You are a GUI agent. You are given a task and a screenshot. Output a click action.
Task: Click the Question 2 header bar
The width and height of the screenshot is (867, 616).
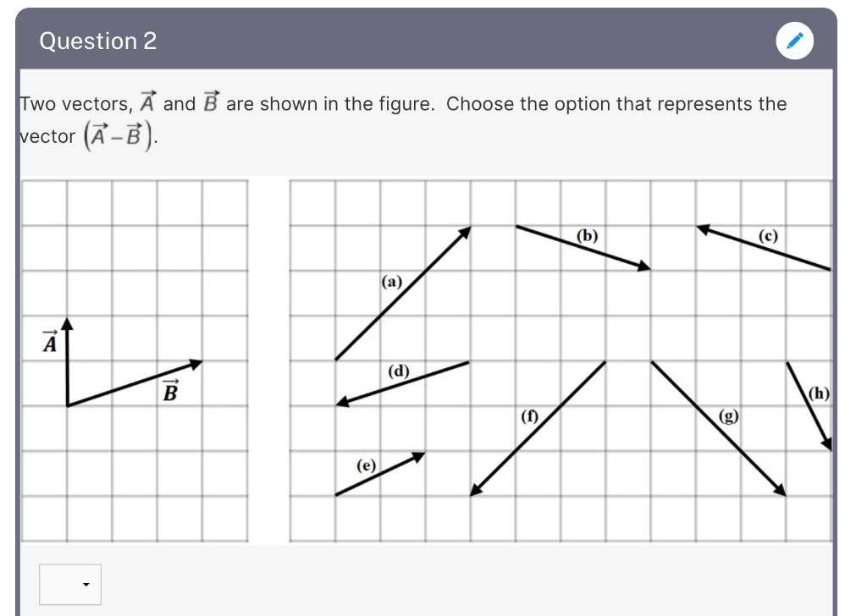pyautogui.click(x=423, y=41)
